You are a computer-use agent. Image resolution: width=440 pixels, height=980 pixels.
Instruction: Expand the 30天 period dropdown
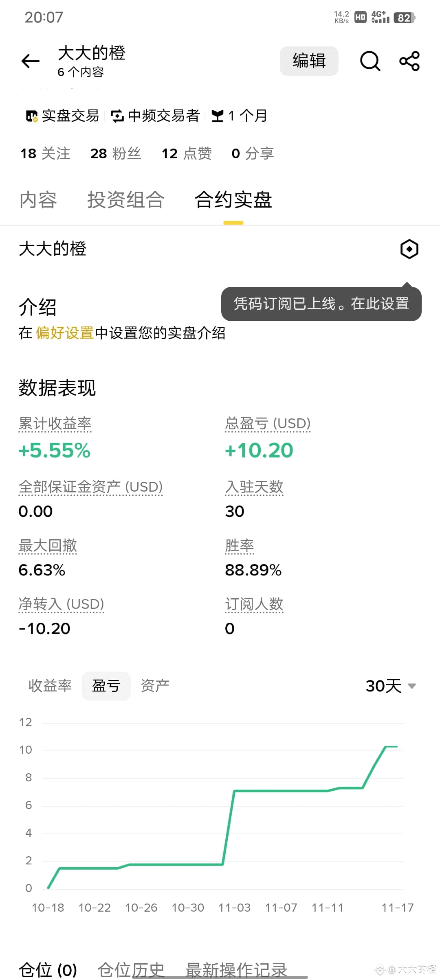click(x=391, y=686)
